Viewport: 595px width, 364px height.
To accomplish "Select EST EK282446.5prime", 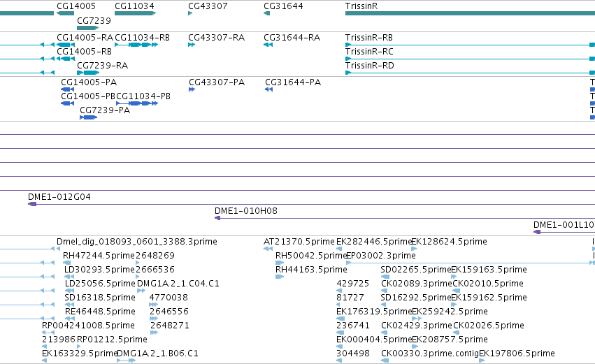I will [x=374, y=242].
